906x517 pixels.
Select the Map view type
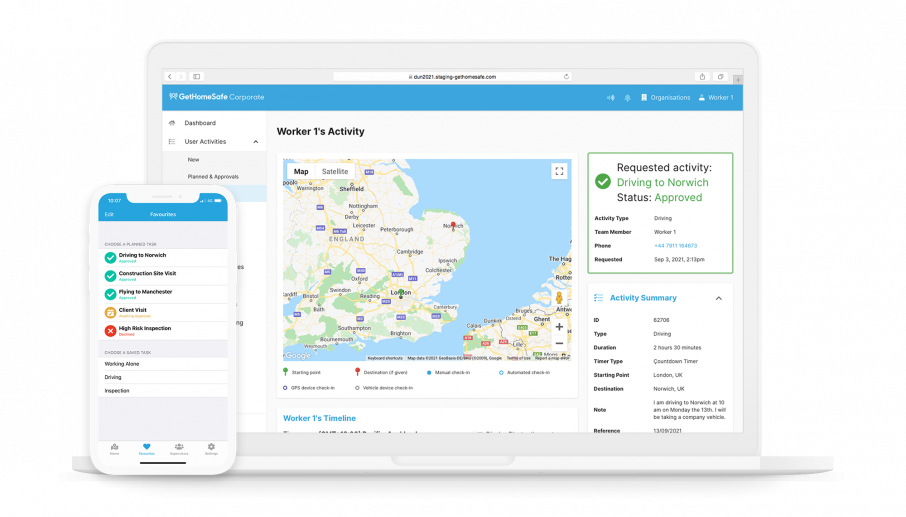(301, 171)
